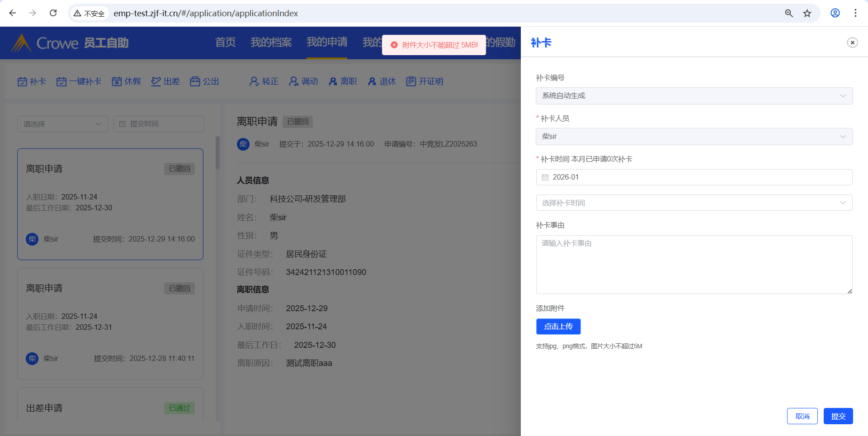Click the 2026-01 month date field
The image size is (868, 436).
click(694, 177)
